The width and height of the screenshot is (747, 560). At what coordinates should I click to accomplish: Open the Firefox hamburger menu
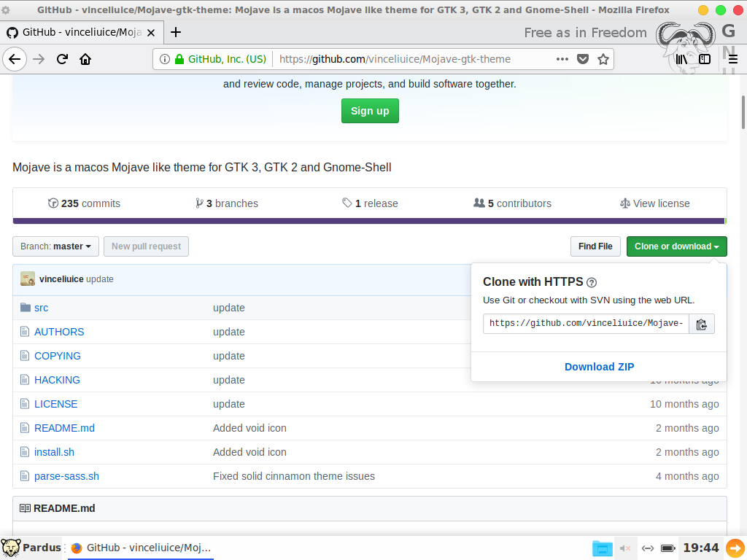coord(733,59)
